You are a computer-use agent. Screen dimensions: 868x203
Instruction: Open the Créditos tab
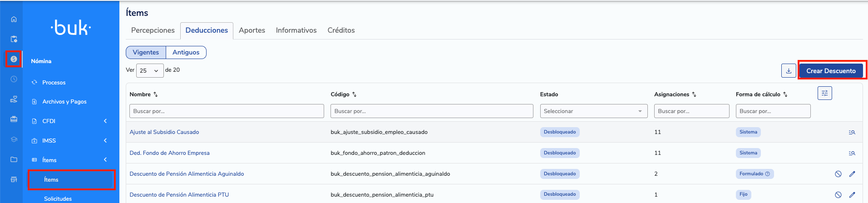(x=341, y=30)
